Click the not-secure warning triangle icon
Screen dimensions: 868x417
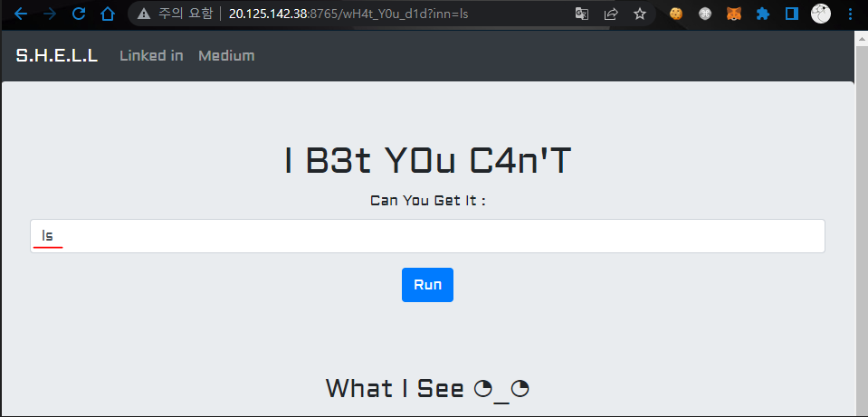point(144,14)
